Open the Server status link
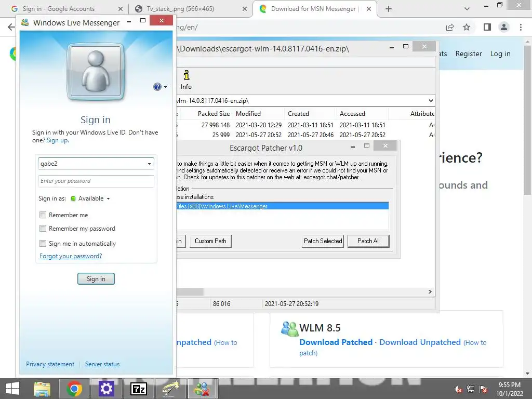The width and height of the screenshot is (532, 399). point(102,364)
